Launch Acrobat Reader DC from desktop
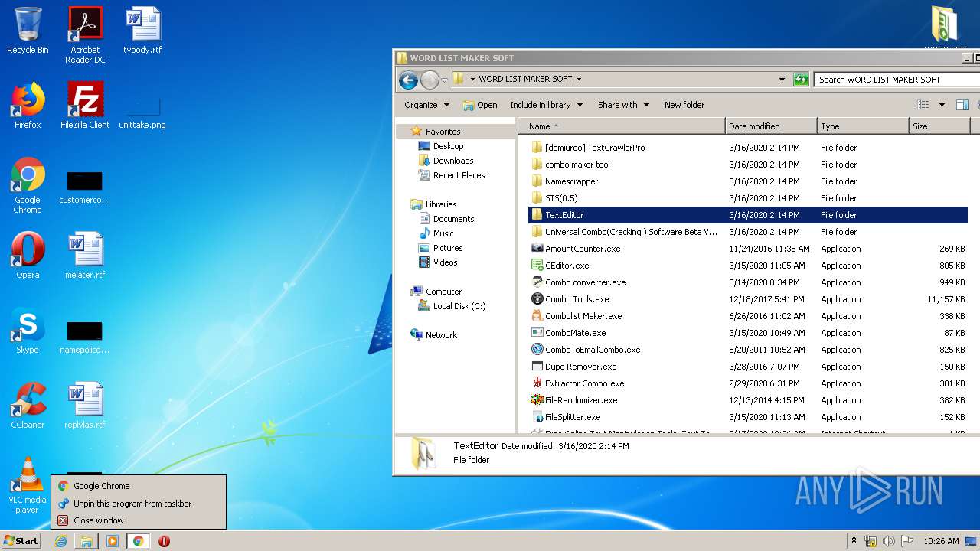 tap(85, 35)
